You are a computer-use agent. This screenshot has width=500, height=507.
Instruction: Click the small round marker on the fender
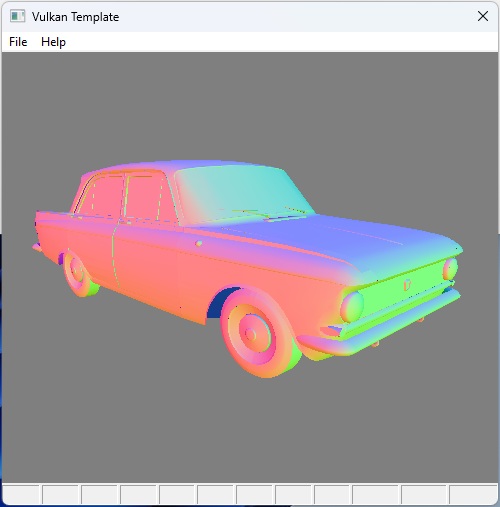pos(199,244)
